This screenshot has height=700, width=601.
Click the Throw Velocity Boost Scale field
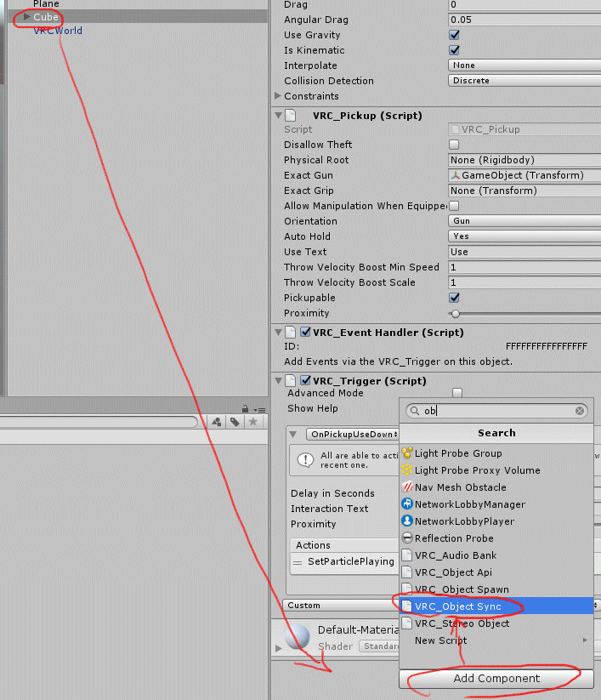pyautogui.click(x=524, y=282)
